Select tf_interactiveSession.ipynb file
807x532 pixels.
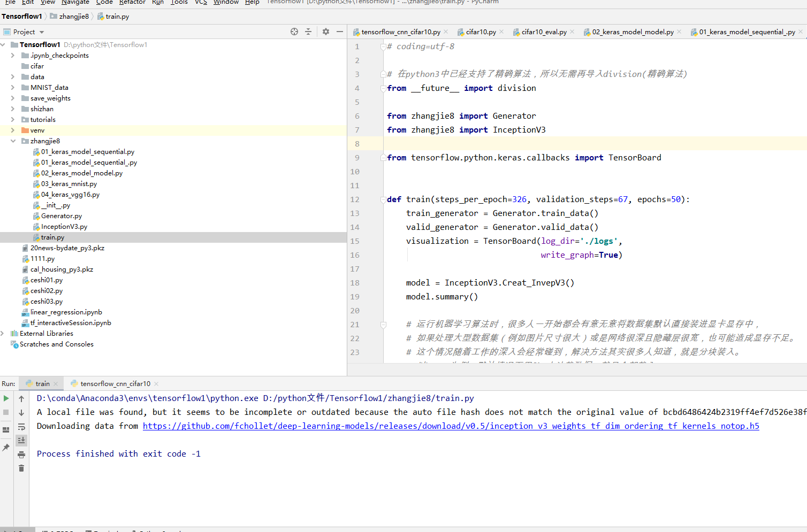click(x=71, y=323)
